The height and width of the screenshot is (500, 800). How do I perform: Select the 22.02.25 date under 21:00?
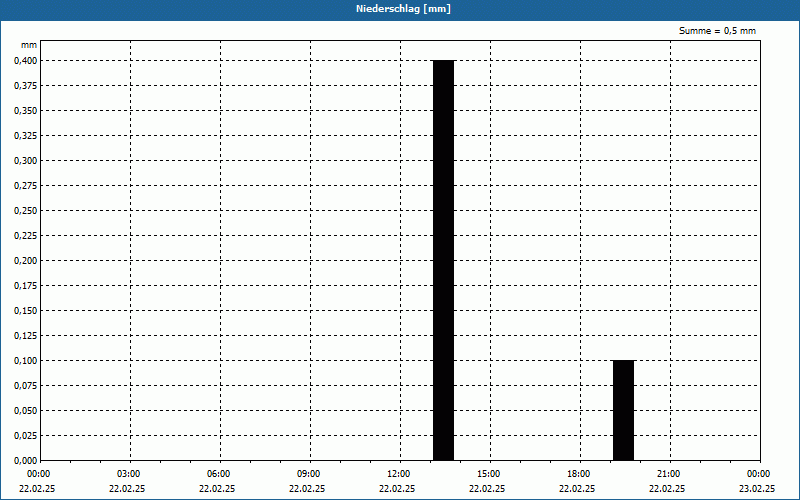click(667, 489)
